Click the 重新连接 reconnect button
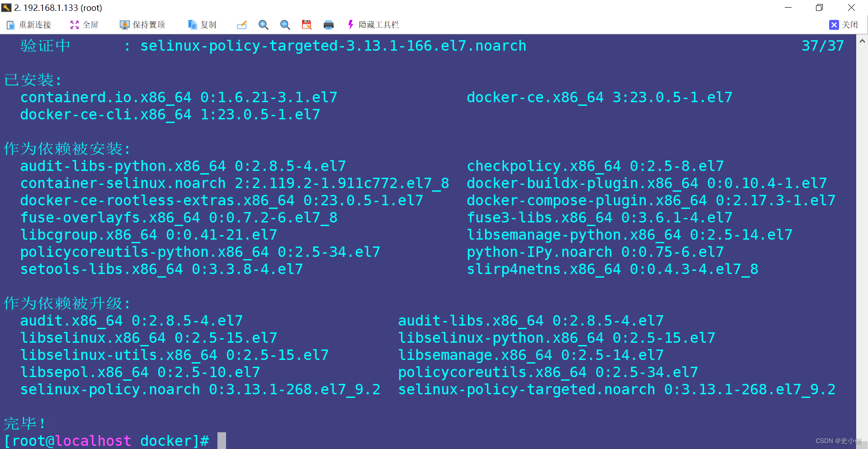Image resolution: width=868 pixels, height=449 pixels. 28,25
